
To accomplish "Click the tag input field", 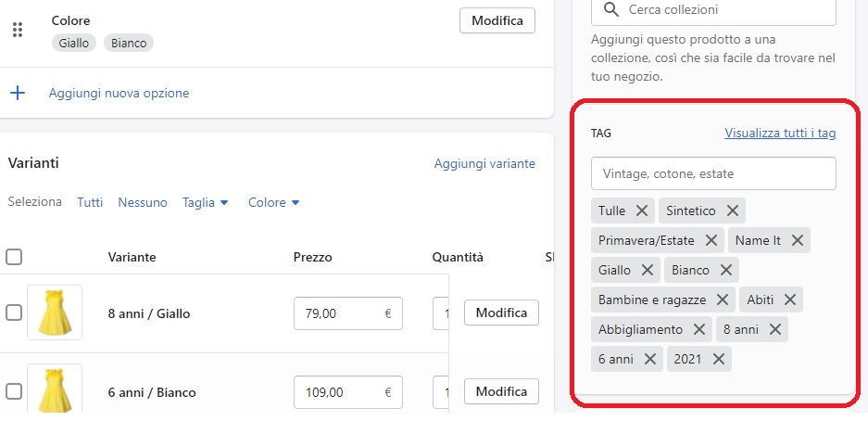I will [713, 173].
